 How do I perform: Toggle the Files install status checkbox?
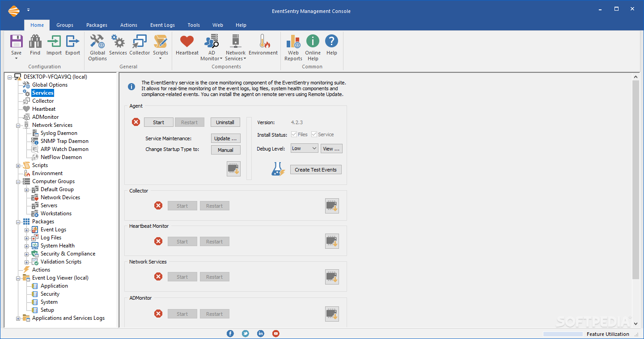294,134
